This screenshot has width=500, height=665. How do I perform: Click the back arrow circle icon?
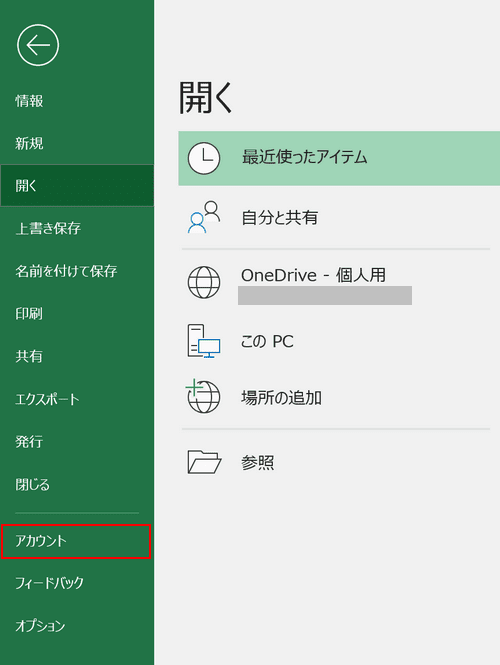point(38,45)
